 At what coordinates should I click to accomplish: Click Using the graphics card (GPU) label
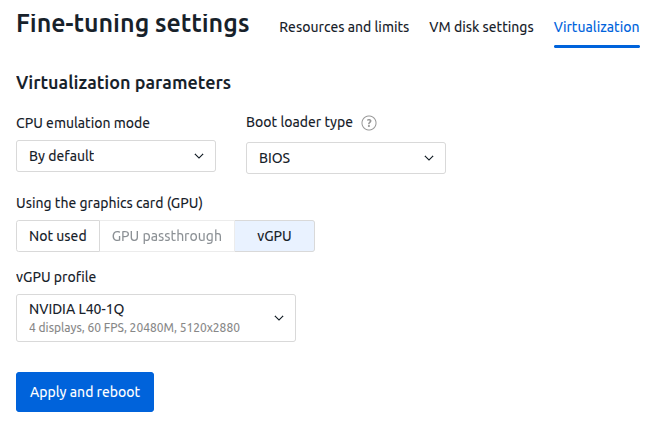pos(109,203)
